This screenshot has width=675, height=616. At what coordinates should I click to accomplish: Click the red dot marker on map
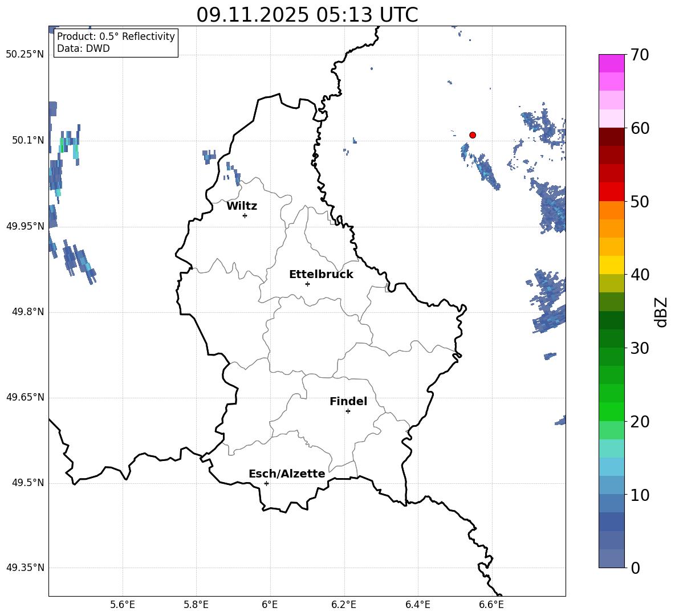(472, 135)
